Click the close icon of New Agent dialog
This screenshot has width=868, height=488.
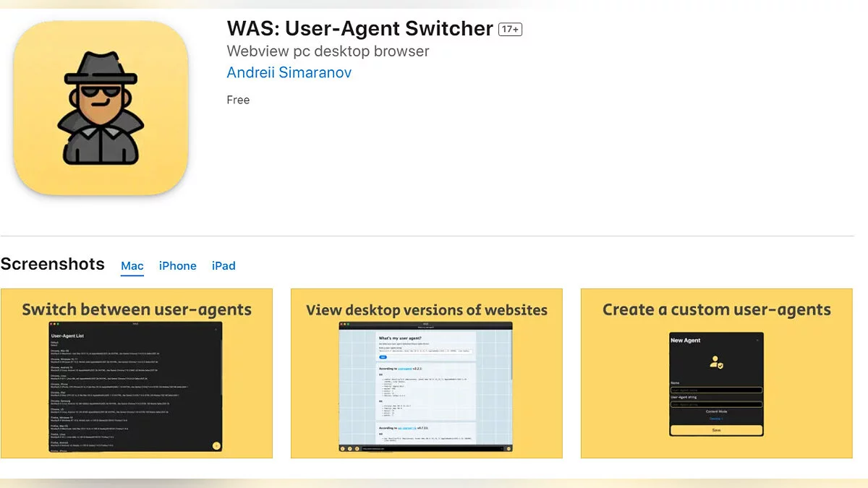757,340
